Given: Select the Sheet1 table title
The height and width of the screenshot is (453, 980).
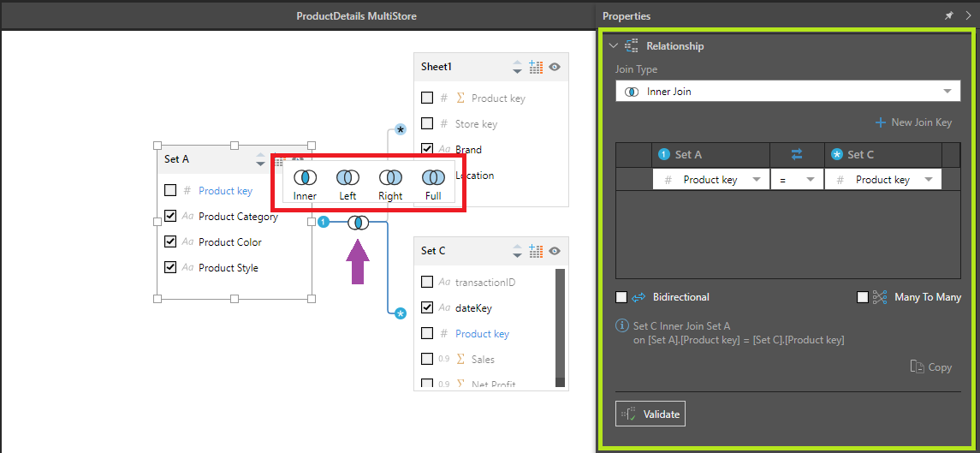Looking at the screenshot, I should point(437,67).
